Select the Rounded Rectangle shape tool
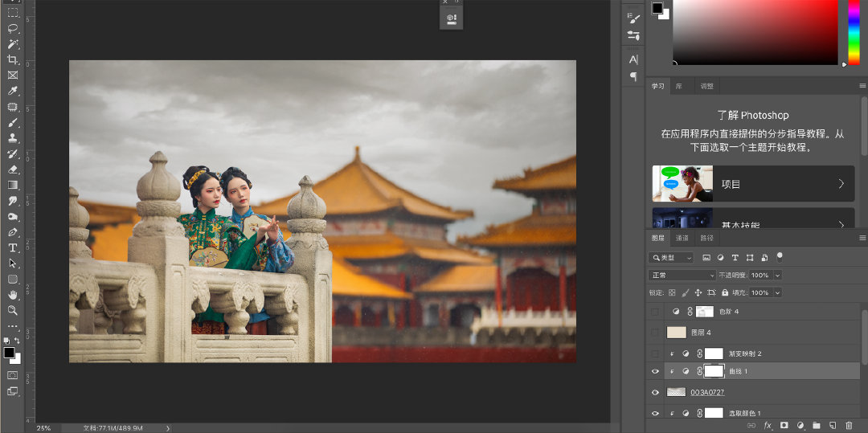This screenshot has width=868, height=433. tap(12, 280)
